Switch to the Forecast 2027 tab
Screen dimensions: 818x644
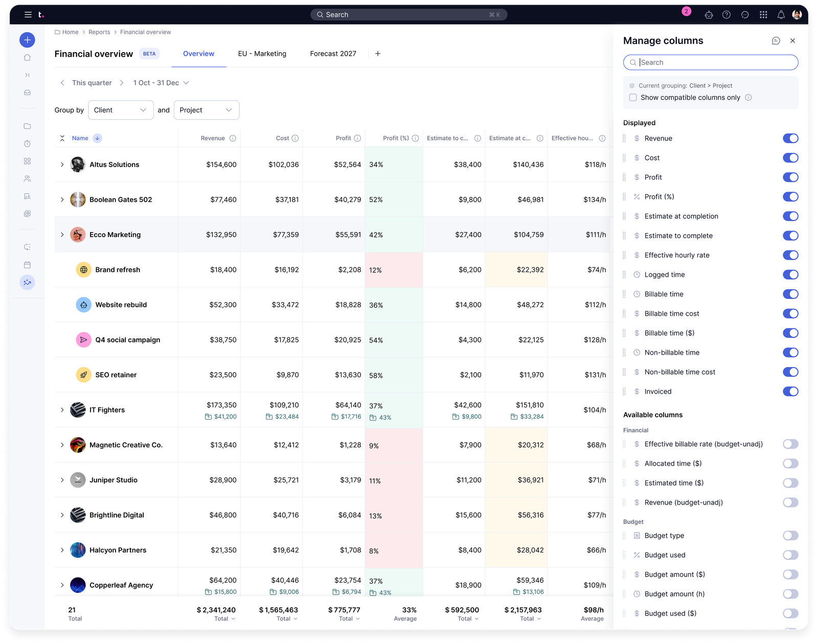(333, 54)
